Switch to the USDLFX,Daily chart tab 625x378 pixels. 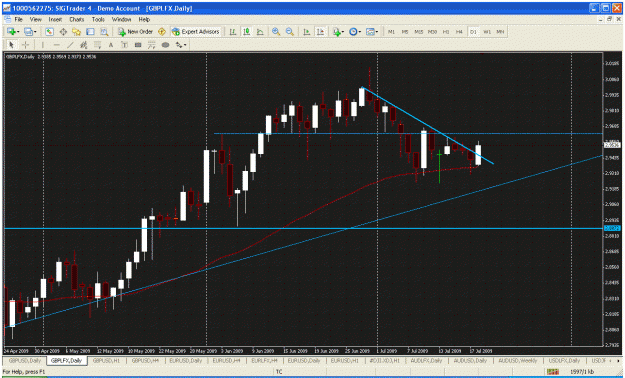pos(564,360)
